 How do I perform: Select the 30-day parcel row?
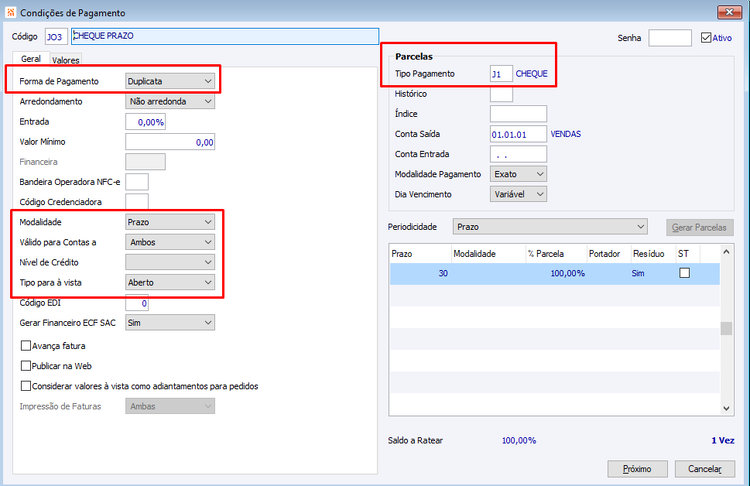554,273
